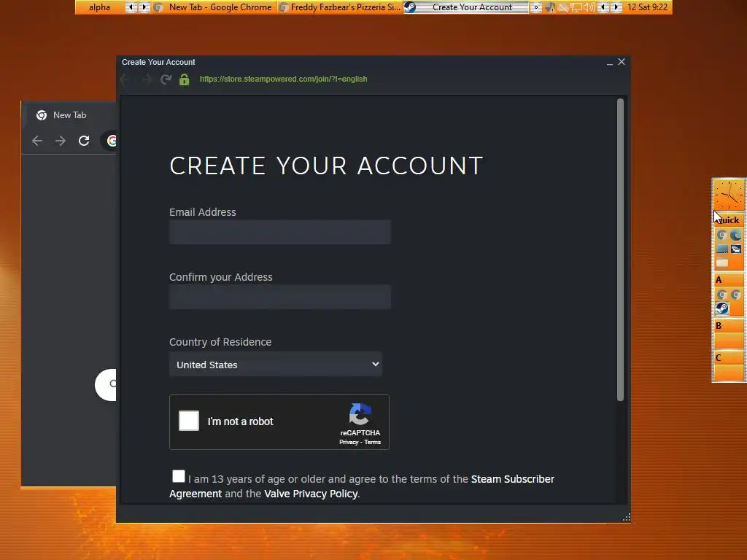This screenshot has height=560, width=747.
Task: Open the network tray icon
Action: (x=576, y=7)
